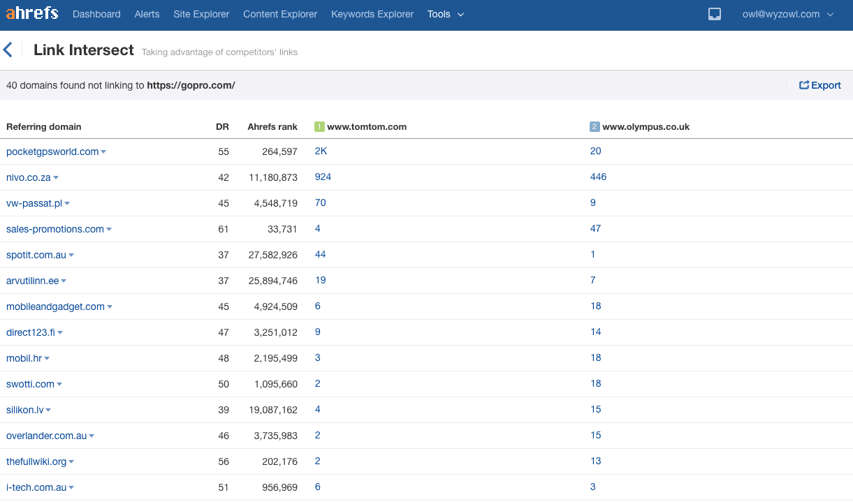This screenshot has height=504, width=853.
Task: Sort by the Ahrefs rank column header
Action: click(272, 126)
